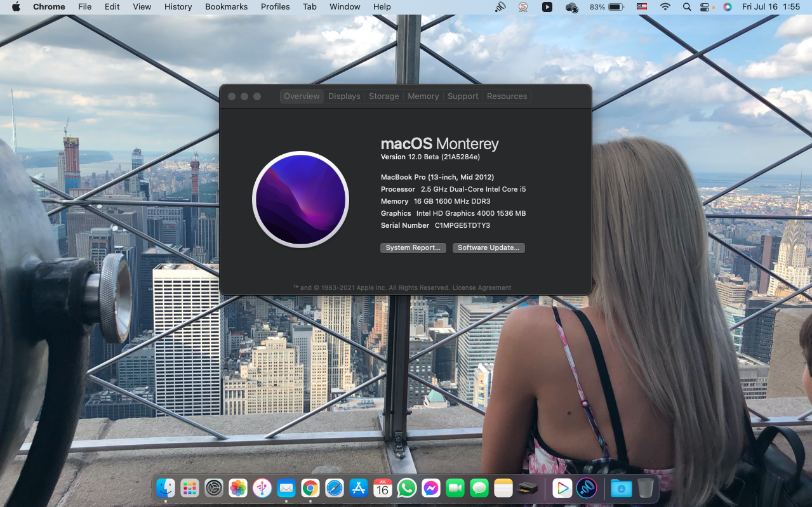Switch to the Displays tab
The width and height of the screenshot is (812, 507).
[x=344, y=96]
